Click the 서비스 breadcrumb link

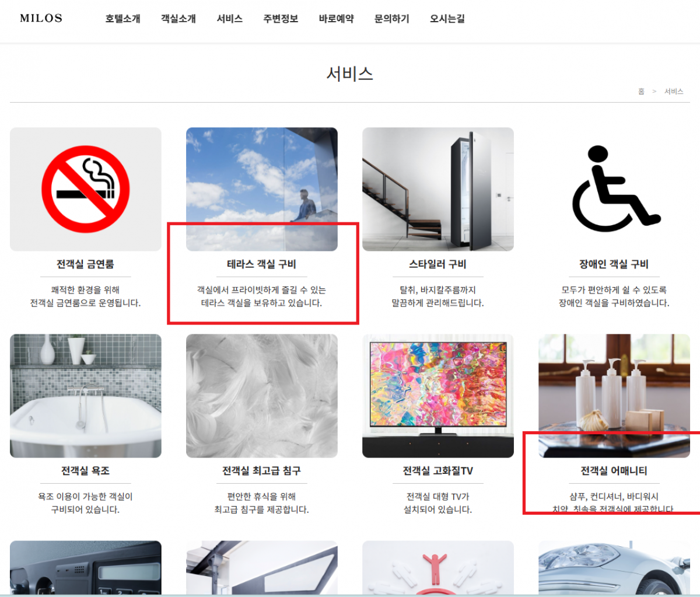pyautogui.click(x=674, y=92)
